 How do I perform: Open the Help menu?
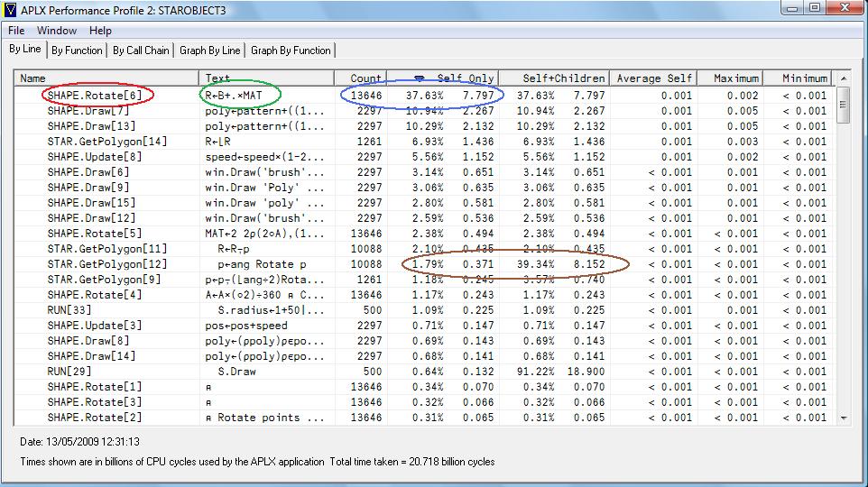click(100, 31)
